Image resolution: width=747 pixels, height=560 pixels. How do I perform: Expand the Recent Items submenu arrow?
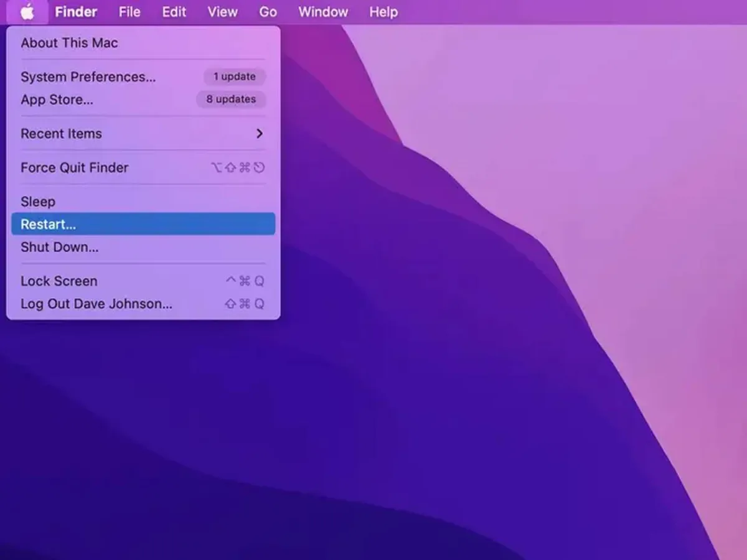click(x=259, y=134)
